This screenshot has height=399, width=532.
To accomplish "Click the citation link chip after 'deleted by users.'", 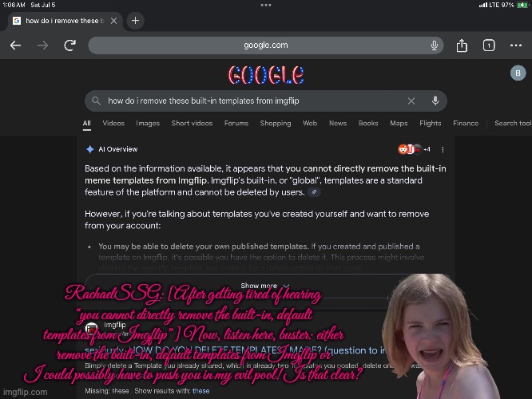I will [x=314, y=192].
